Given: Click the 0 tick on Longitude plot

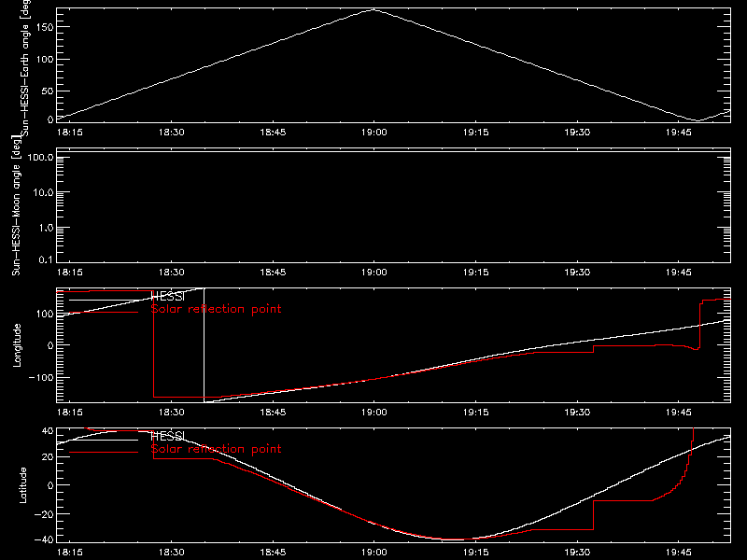Looking at the screenshot, I should tap(50, 345).
